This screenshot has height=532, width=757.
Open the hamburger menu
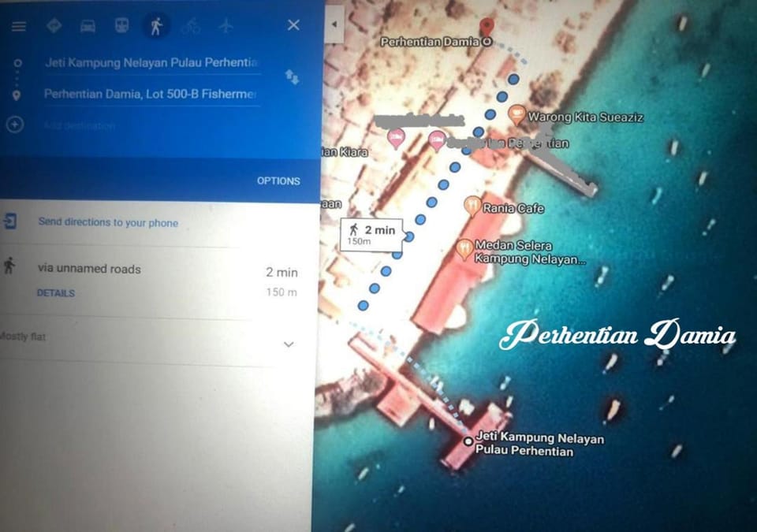(19, 26)
